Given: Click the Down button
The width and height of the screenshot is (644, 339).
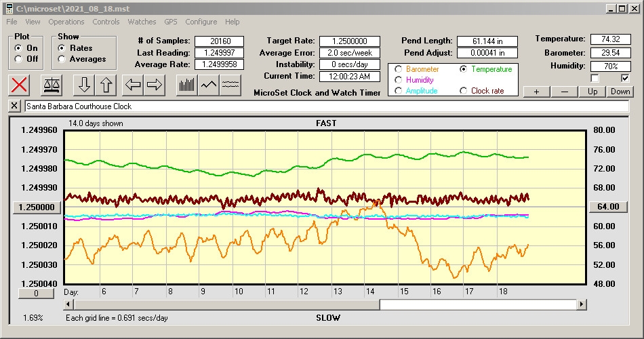Looking at the screenshot, I should tap(620, 92).
